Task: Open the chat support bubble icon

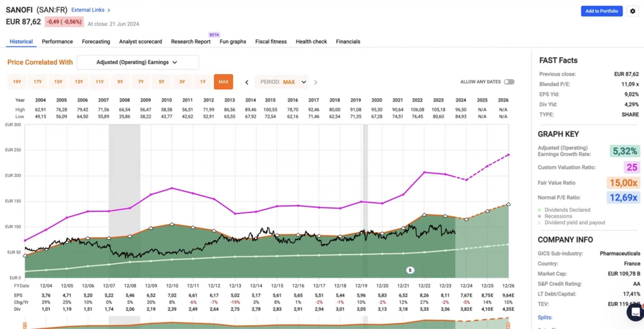Action: pyautogui.click(x=636, y=312)
